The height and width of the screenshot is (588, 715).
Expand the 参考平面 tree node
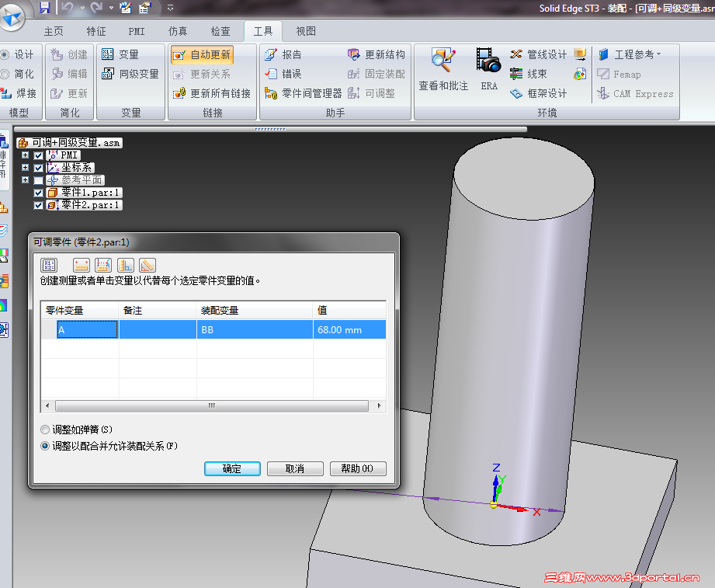tap(25, 179)
